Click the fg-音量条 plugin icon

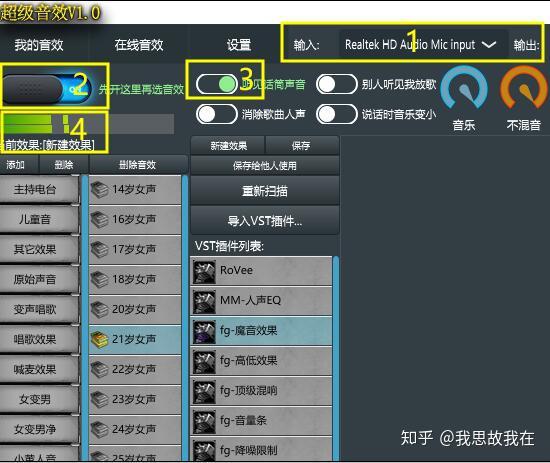pos(204,422)
